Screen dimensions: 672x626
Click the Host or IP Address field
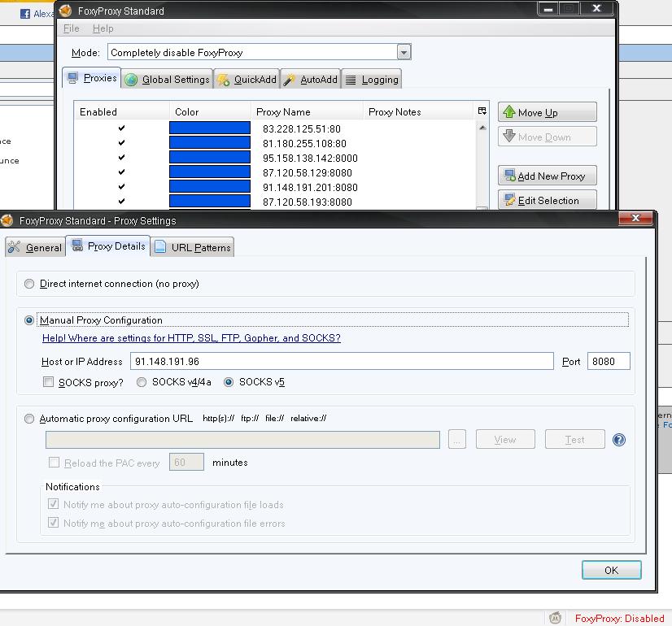pos(342,362)
